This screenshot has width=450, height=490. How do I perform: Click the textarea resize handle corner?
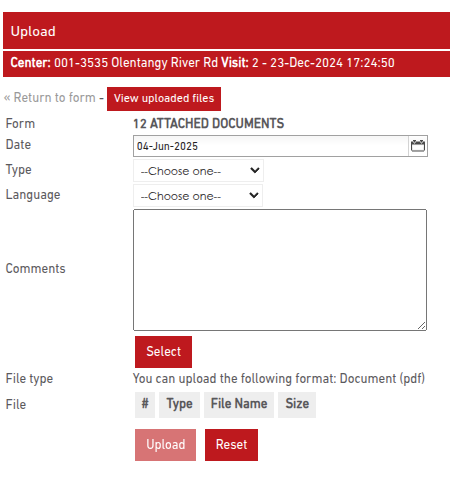coord(422,326)
